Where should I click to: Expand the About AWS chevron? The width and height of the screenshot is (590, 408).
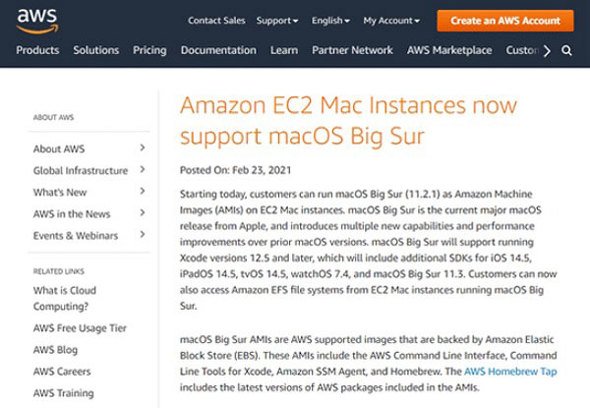pos(142,148)
